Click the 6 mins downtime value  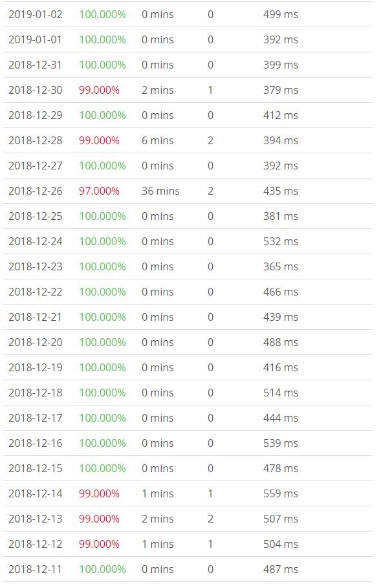tap(158, 140)
